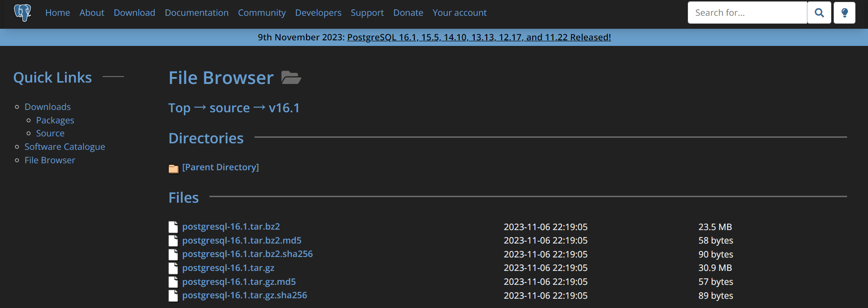Download postgresql-16.1.tar.gz file link
Viewport: 868px width, 308px height.
tap(228, 268)
